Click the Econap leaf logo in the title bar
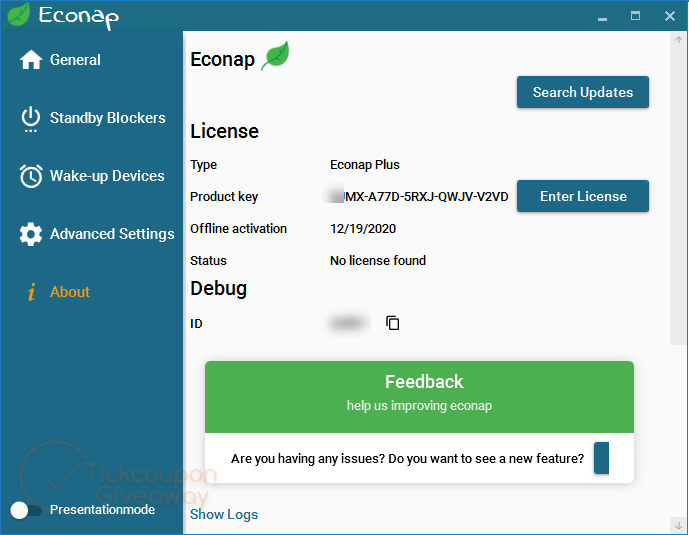The image size is (689, 535). 17,16
